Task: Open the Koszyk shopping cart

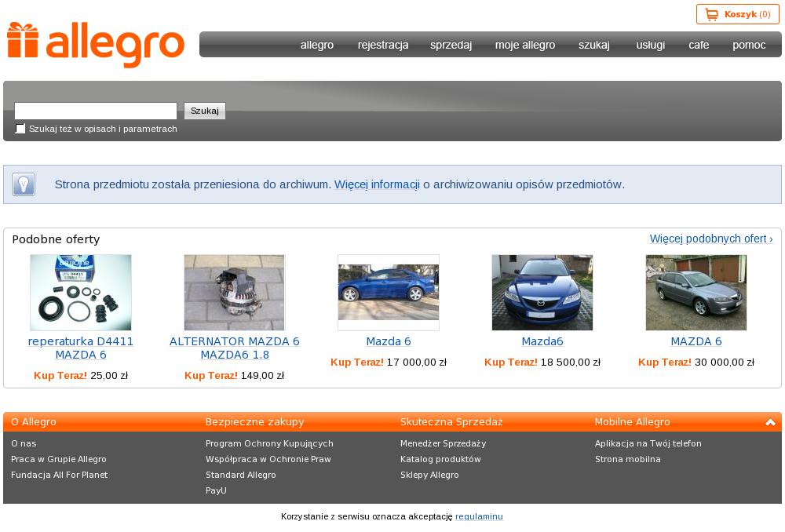Action: tap(737, 14)
